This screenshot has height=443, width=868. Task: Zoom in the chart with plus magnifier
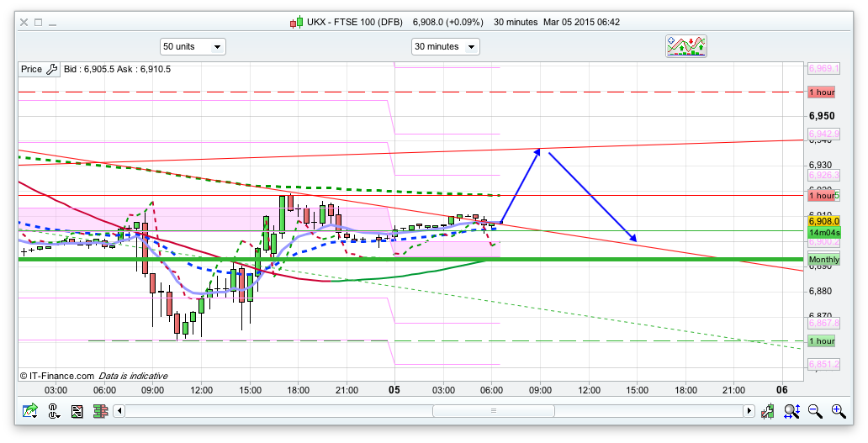[x=839, y=411]
